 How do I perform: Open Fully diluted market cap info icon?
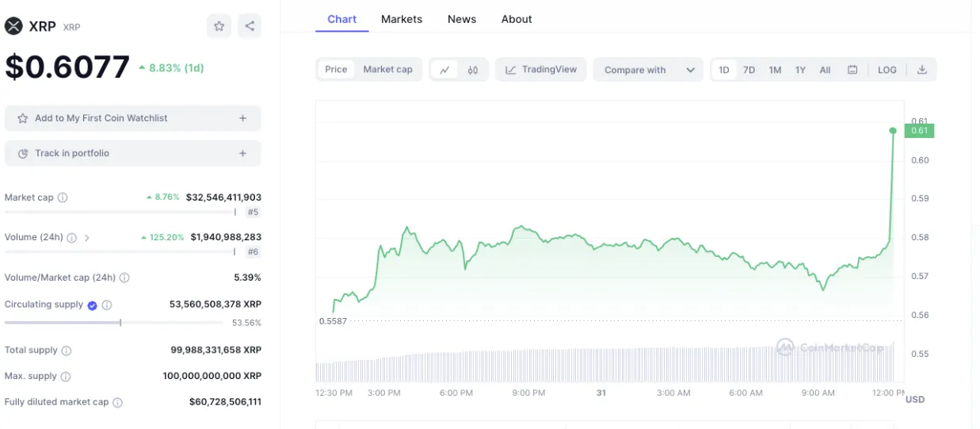pyautogui.click(x=117, y=402)
